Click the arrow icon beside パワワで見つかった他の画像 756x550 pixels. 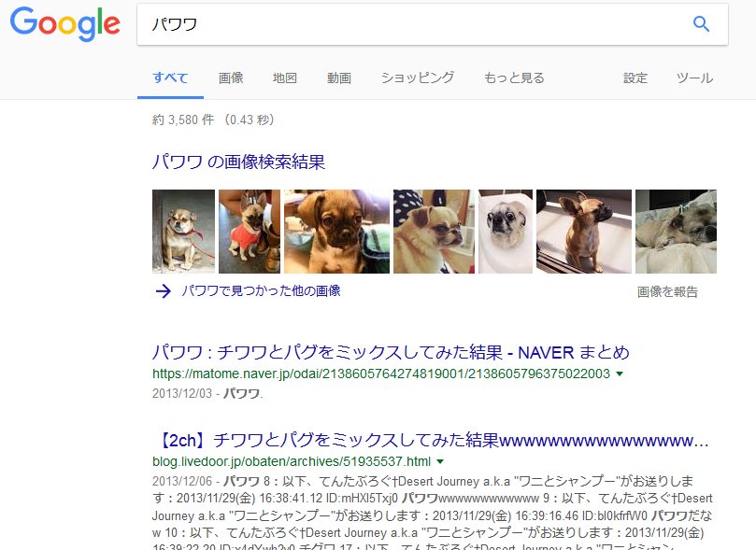click(164, 291)
